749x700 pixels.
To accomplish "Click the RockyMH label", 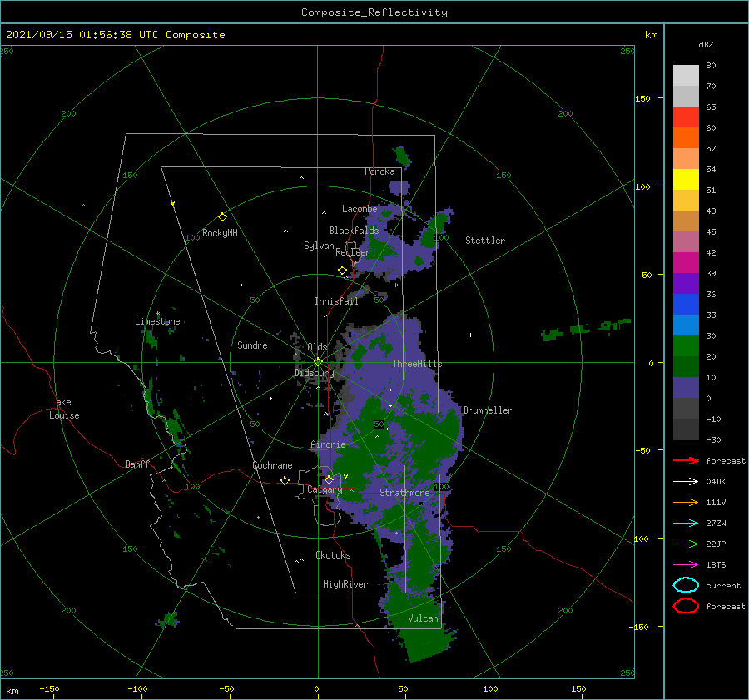I will 220,233.
